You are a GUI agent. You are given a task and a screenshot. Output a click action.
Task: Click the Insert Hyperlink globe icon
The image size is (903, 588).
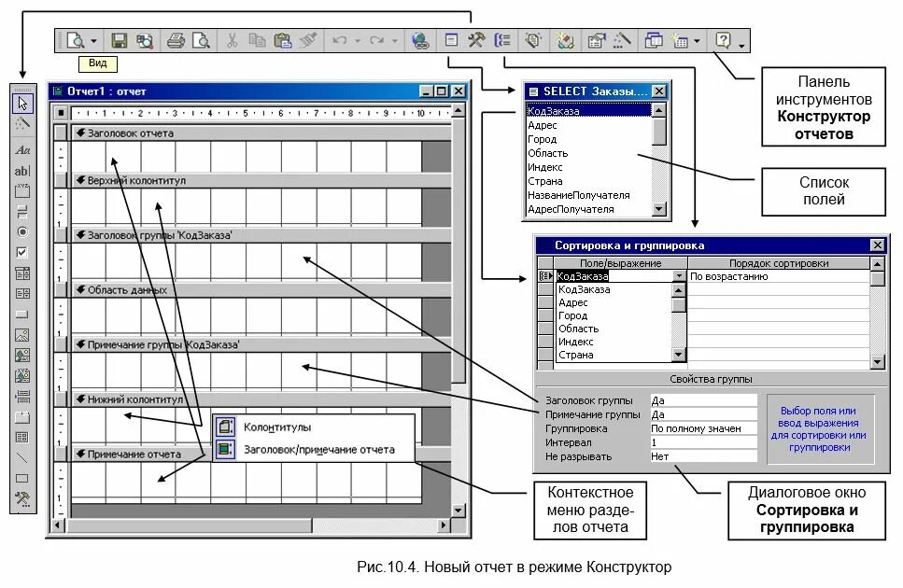click(x=420, y=41)
